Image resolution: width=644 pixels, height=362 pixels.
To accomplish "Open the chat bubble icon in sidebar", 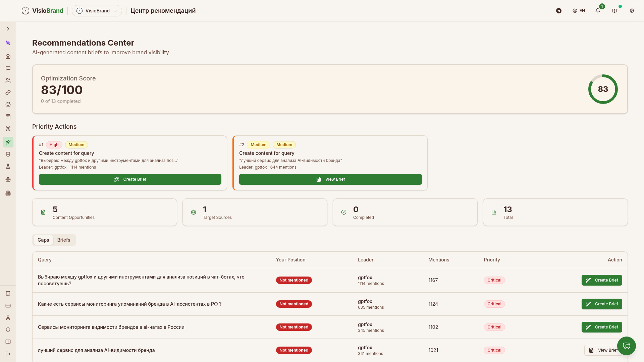I will pyautogui.click(x=8, y=68).
